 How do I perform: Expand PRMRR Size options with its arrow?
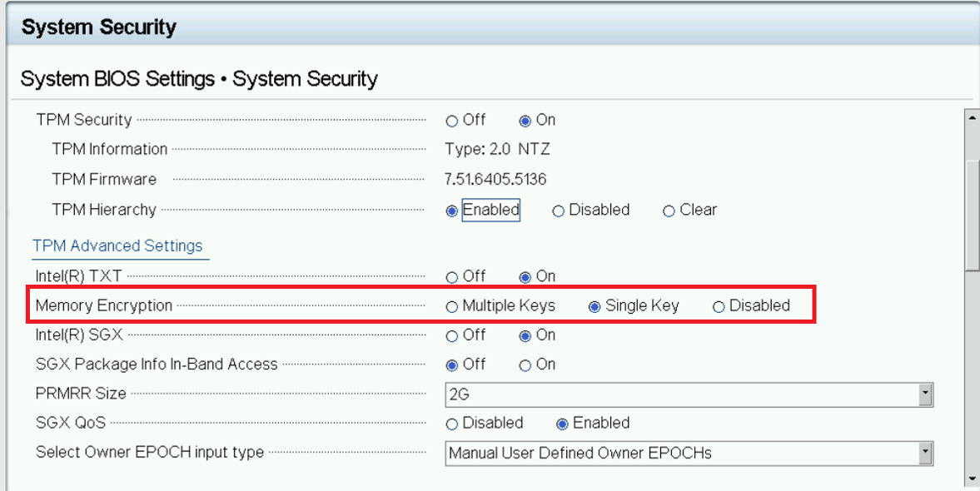point(924,394)
